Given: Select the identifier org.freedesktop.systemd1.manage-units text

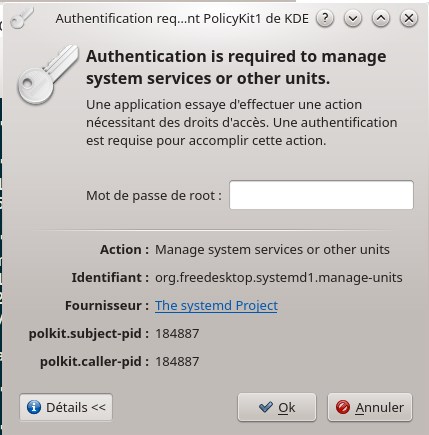Looking at the screenshot, I should [279, 278].
